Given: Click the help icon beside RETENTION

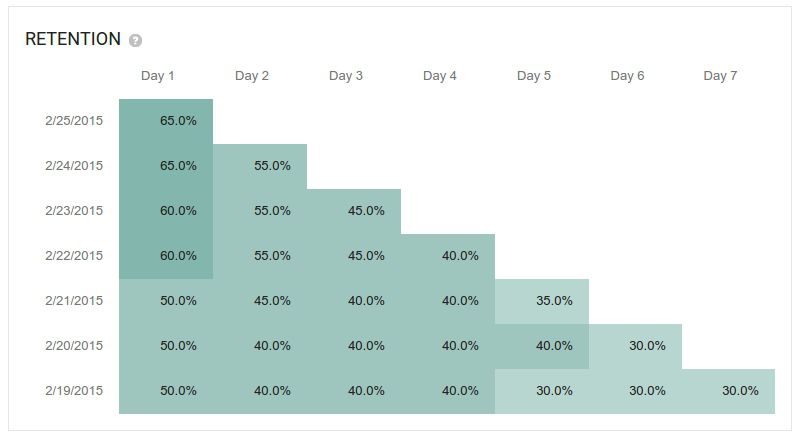Looking at the screenshot, I should (x=135, y=41).
